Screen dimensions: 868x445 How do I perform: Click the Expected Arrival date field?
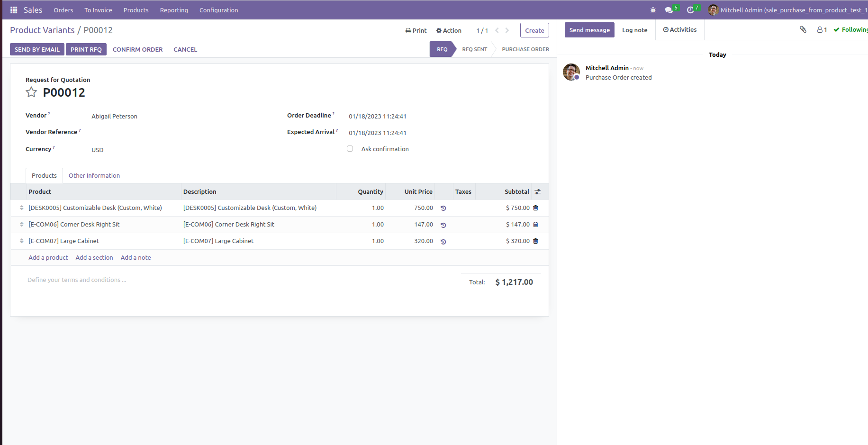click(378, 133)
